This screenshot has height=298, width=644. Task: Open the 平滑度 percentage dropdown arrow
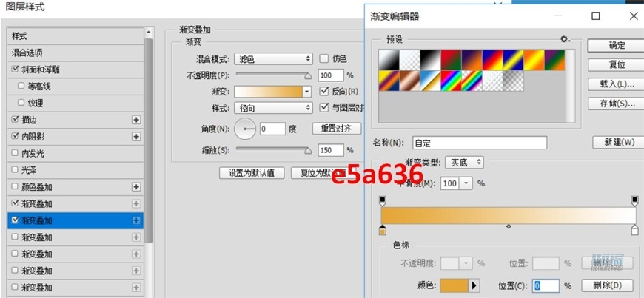(466, 183)
